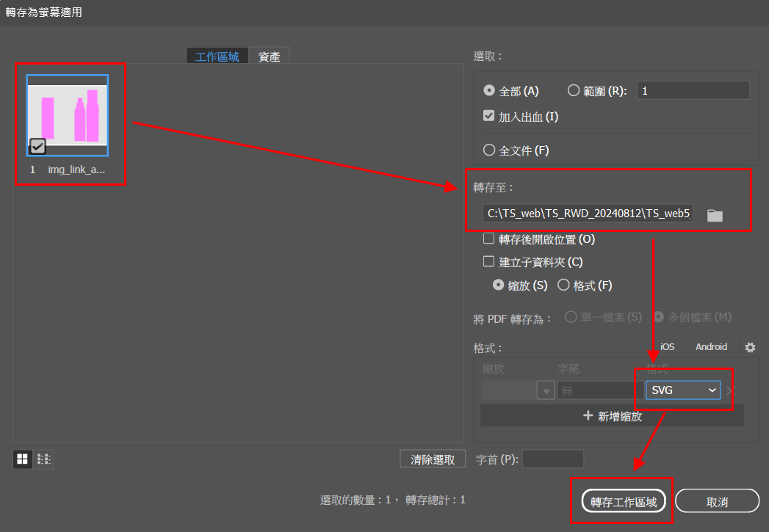The image size is (769, 532).
Task: Select the 範圍 radio button
Action: pos(574,91)
